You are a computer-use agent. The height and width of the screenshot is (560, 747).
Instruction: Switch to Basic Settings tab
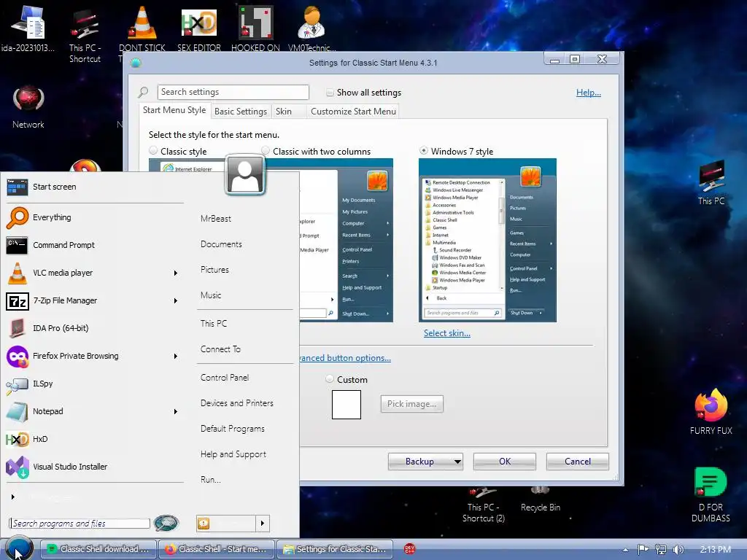pyautogui.click(x=241, y=112)
